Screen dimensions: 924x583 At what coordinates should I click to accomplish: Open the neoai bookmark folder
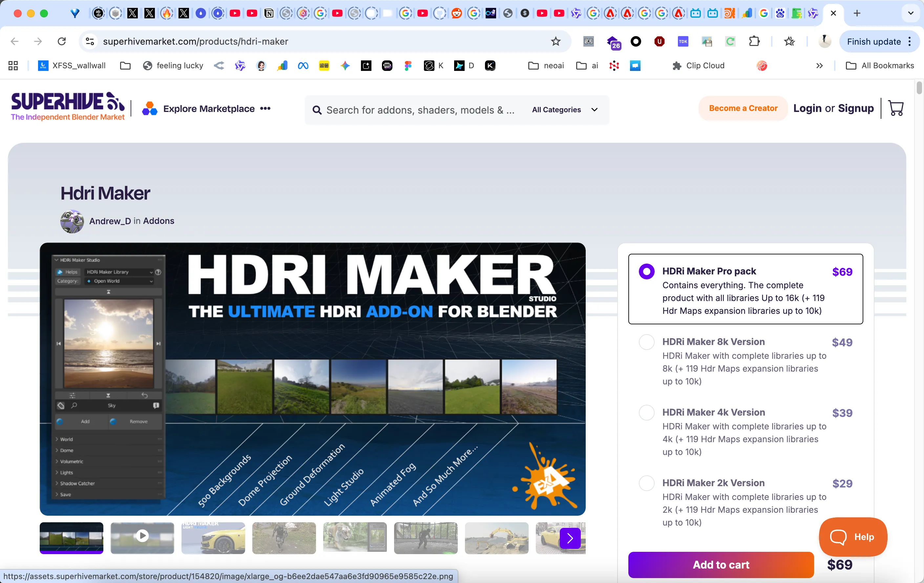[546, 66]
